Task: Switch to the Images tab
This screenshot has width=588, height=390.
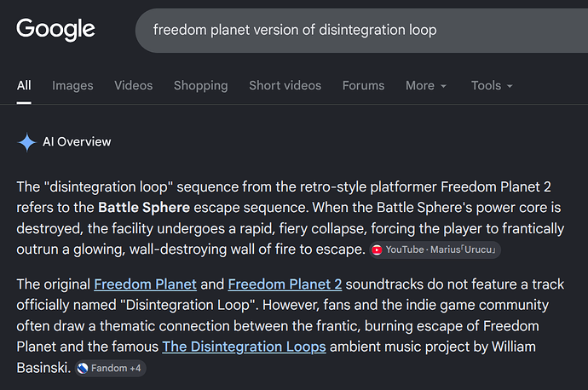Action: pos(72,86)
